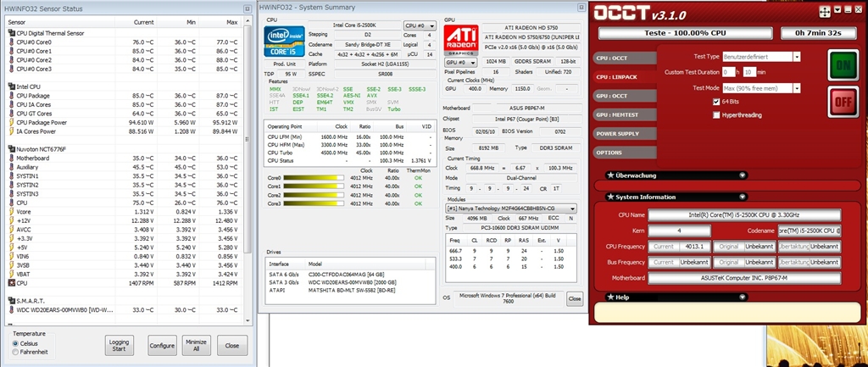Switch to CPU : LINPACK tab

pyautogui.click(x=625, y=77)
